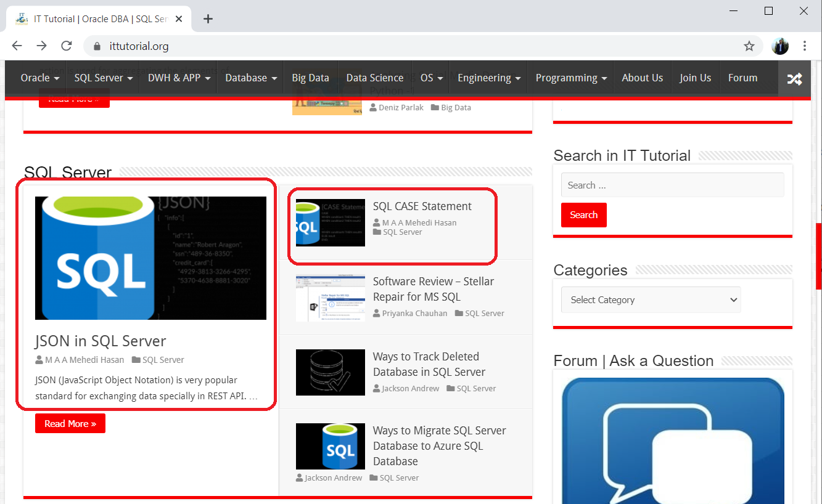Click the IT Tutorial tab favicon
This screenshot has height=504, width=822.
21,18
